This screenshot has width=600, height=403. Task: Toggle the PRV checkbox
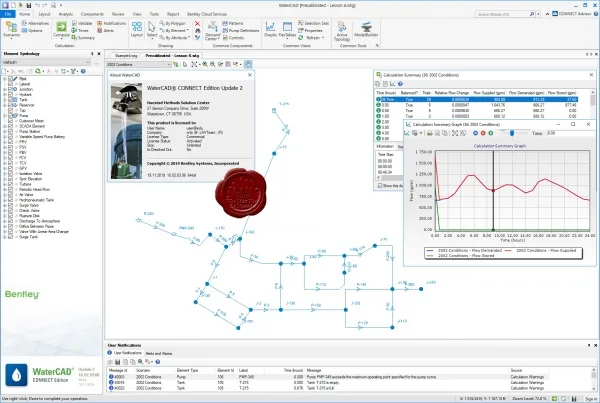[x=10, y=142]
